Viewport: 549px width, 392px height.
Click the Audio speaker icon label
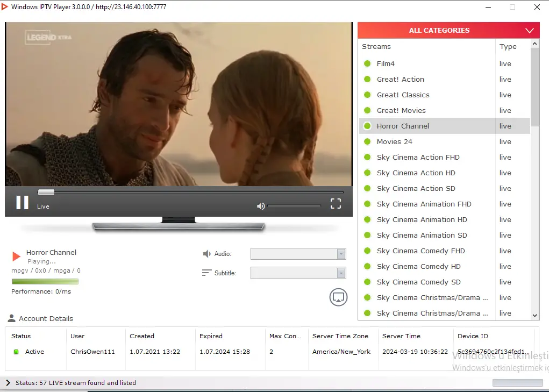pyautogui.click(x=206, y=254)
